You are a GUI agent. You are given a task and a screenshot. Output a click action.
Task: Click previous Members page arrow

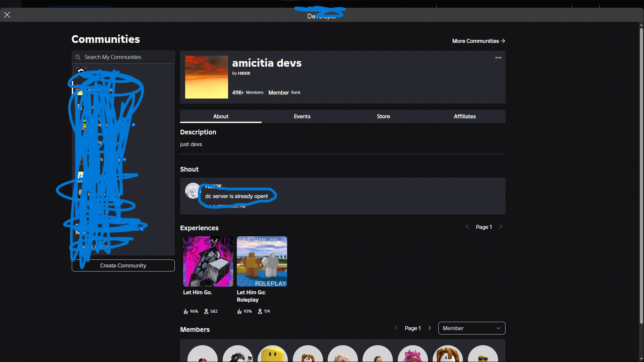point(396,328)
